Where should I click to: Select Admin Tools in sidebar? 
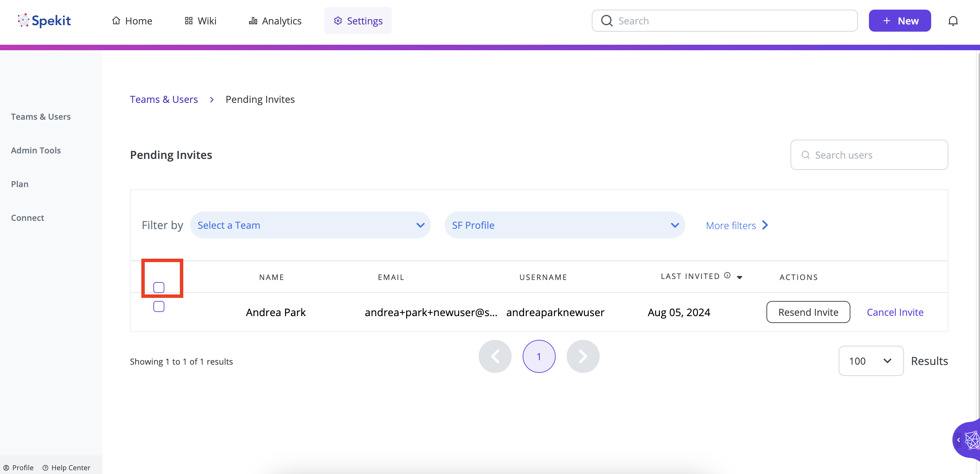pos(36,151)
